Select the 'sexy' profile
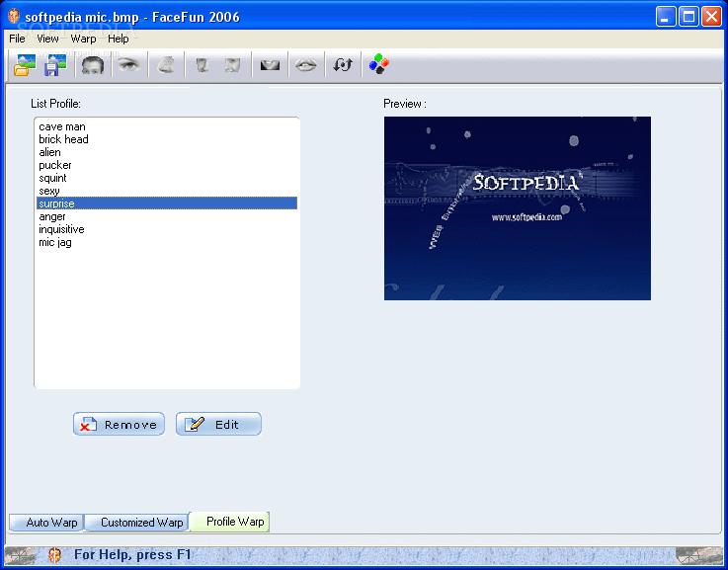The height and width of the screenshot is (570, 728). 167,191
